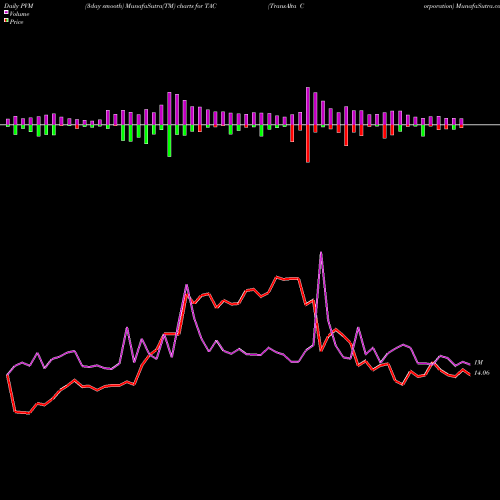Click the magenta Volume legend swatch
The height and width of the screenshot is (500, 500).
click(6, 12)
